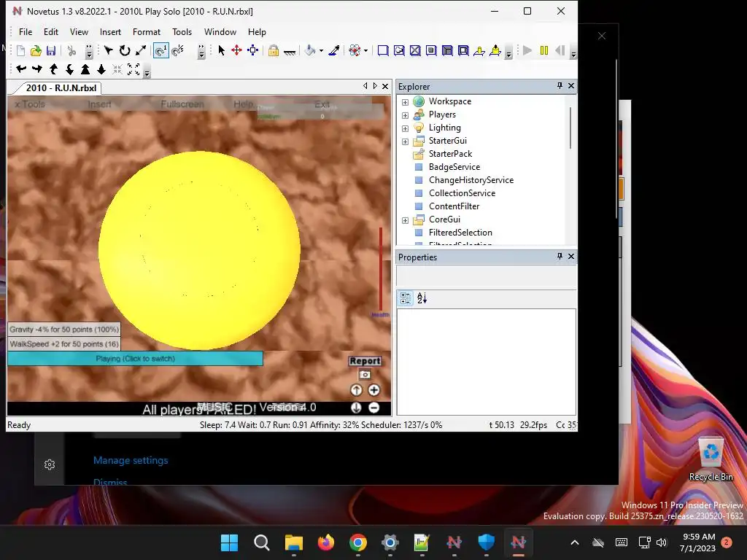Open the Format menu
747x560 pixels.
pyautogui.click(x=146, y=32)
